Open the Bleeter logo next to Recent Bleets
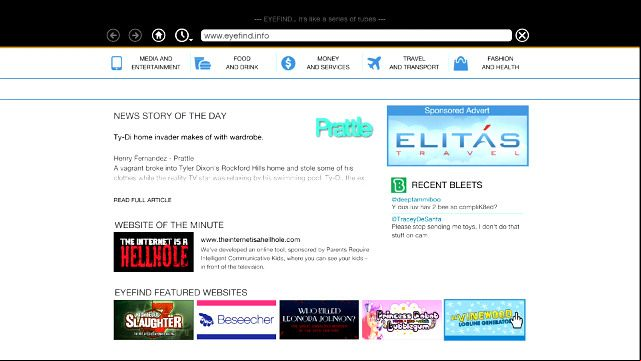This screenshot has height=361, width=641. tap(399, 185)
